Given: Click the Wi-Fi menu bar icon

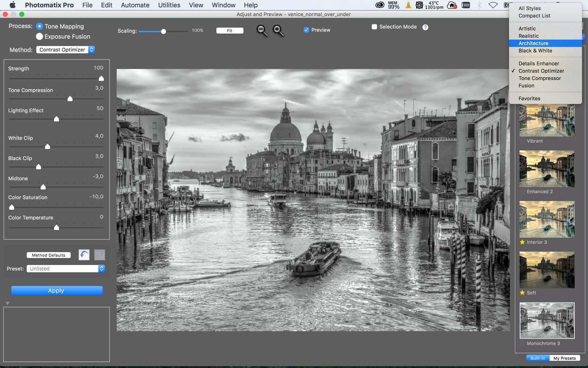Looking at the screenshot, I should 493,5.
